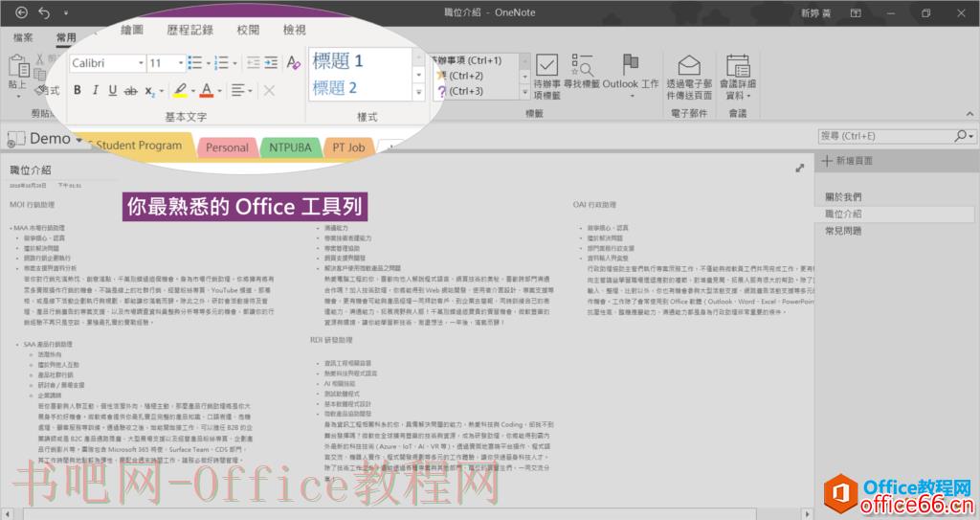Open Quick Access Toolbar customize dropdown
The image size is (980, 520).
66,12
